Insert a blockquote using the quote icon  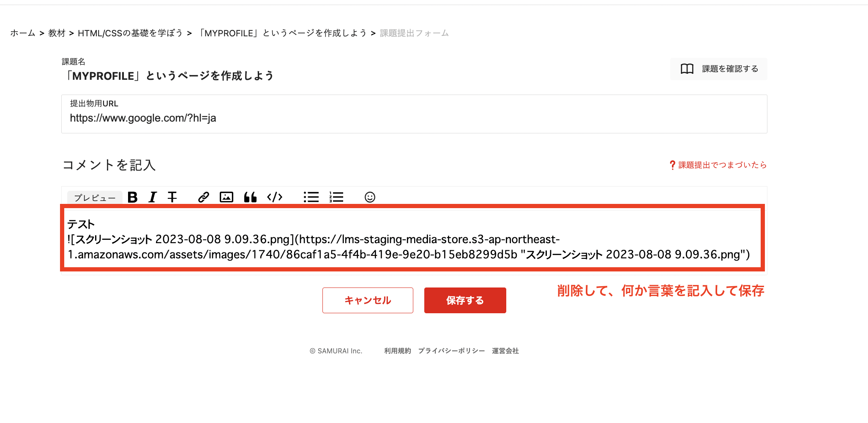[x=251, y=197]
